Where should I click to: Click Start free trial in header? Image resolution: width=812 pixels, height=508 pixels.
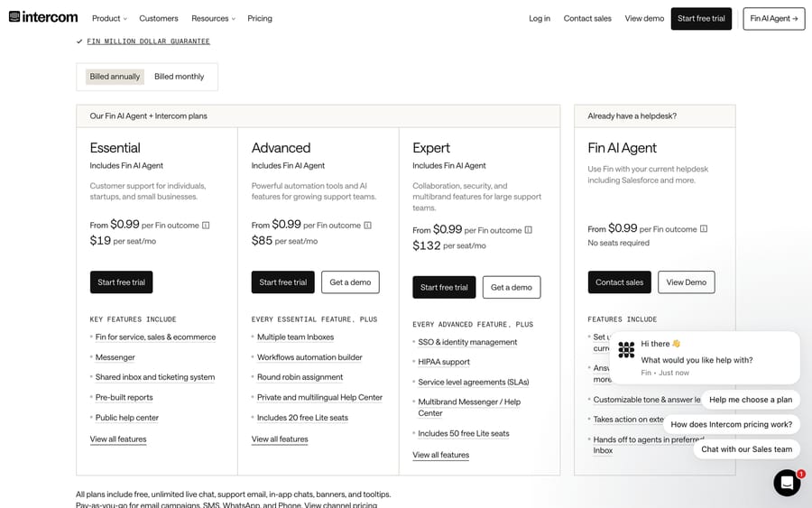(x=701, y=19)
